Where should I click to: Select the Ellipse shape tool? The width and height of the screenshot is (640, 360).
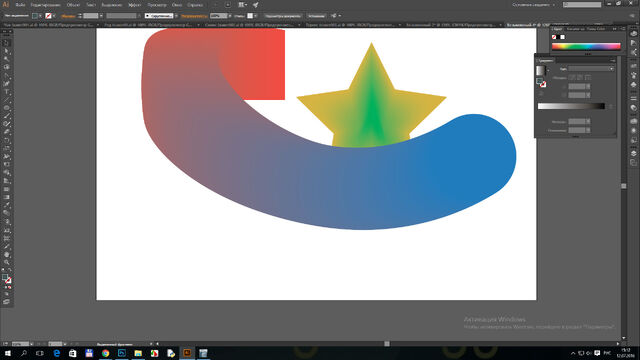click(7, 108)
